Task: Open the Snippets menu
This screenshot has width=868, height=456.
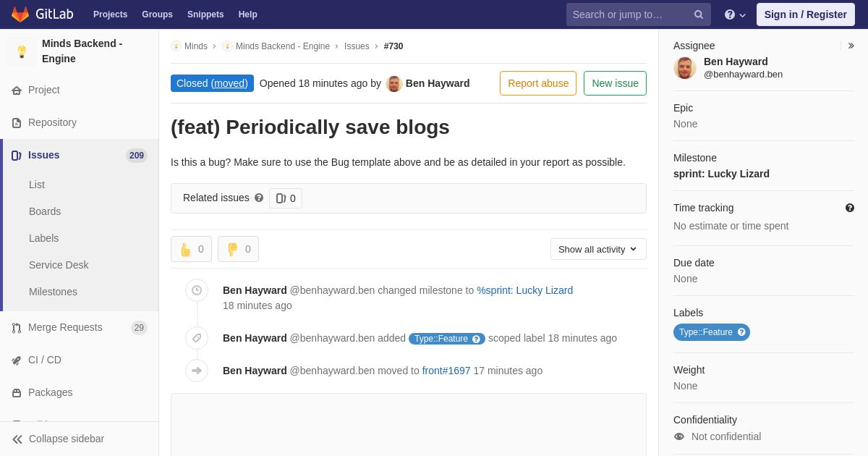Action: pos(205,14)
